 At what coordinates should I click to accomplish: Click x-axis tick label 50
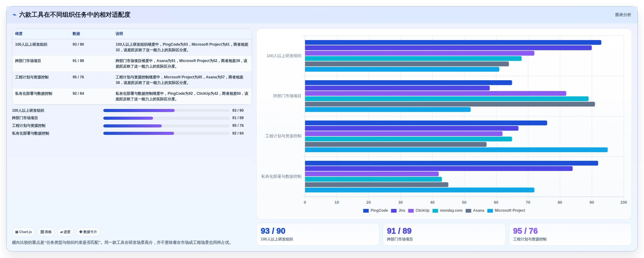tap(464, 202)
